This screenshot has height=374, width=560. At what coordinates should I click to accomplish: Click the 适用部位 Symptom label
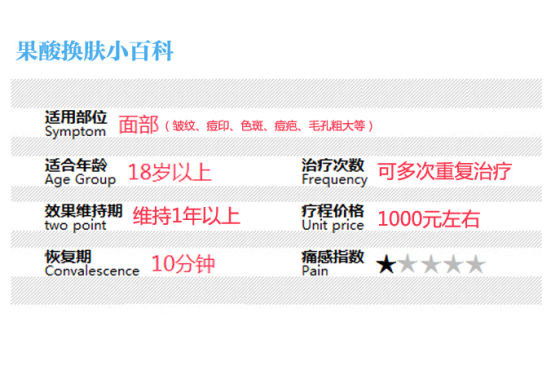coord(76,124)
